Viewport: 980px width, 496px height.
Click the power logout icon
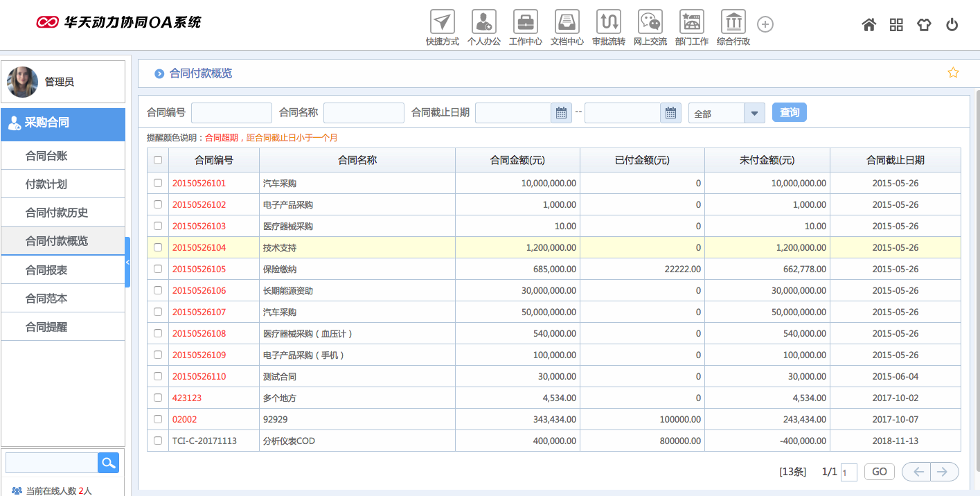coord(952,25)
